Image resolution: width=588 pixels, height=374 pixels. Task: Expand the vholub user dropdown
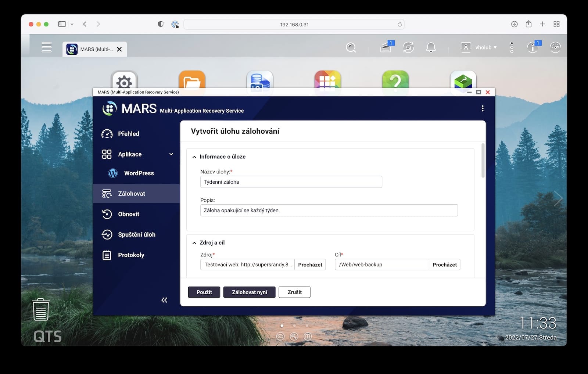click(x=479, y=47)
